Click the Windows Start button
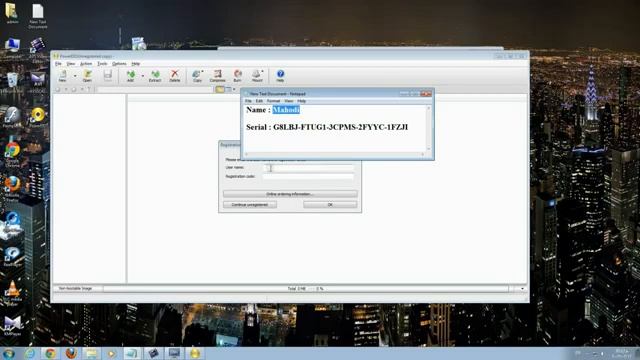 click(x=8, y=353)
